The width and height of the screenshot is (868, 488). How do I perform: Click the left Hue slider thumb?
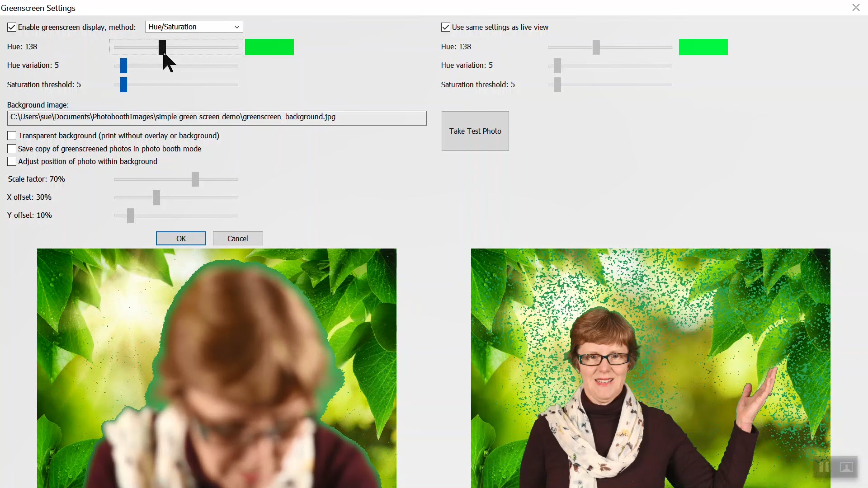point(162,47)
